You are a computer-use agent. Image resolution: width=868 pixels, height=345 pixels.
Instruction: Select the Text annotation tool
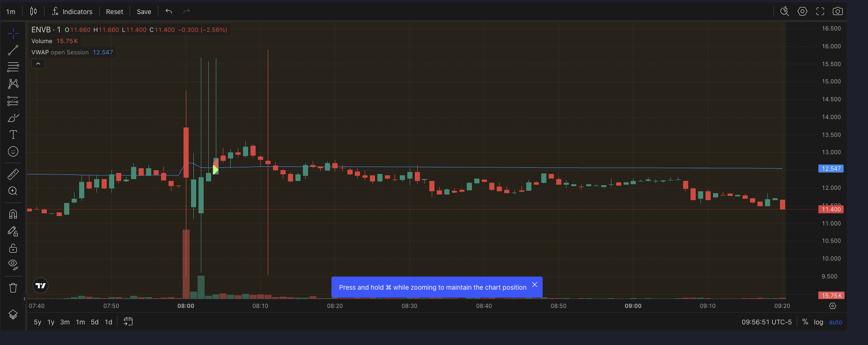pos(13,135)
